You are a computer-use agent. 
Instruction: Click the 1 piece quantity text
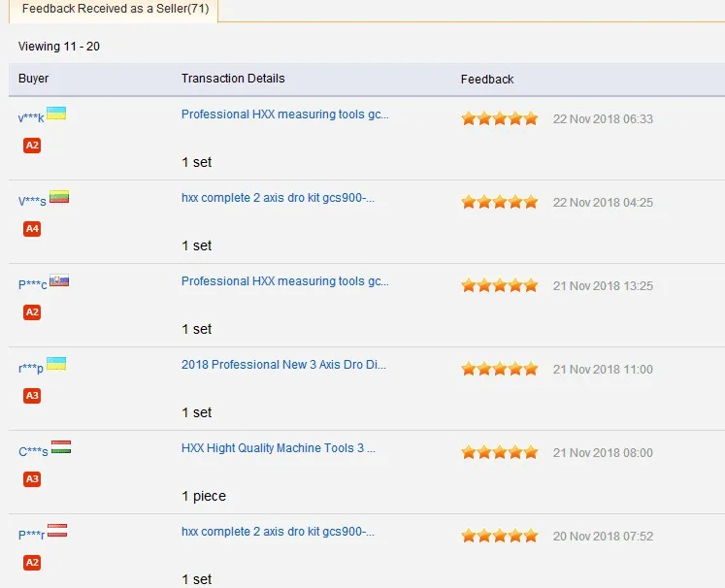pyautogui.click(x=204, y=496)
